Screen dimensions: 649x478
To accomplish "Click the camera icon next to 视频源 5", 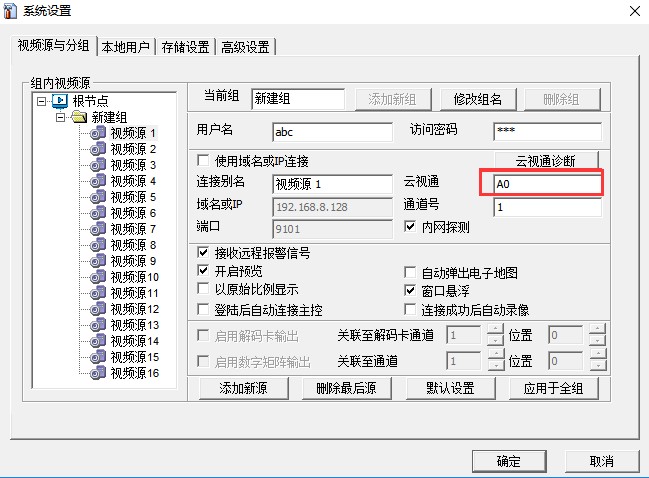I will [98, 197].
